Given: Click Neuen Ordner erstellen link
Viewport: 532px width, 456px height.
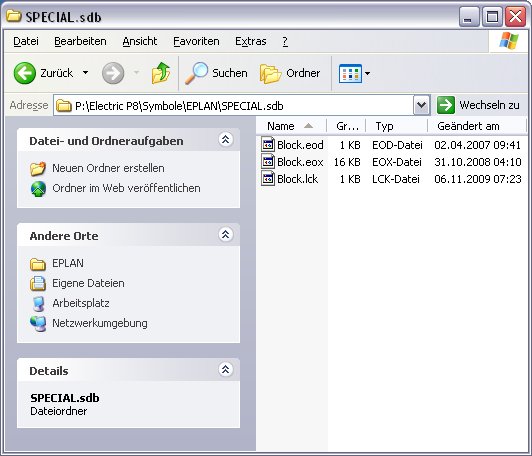Looking at the screenshot, I should (108, 168).
